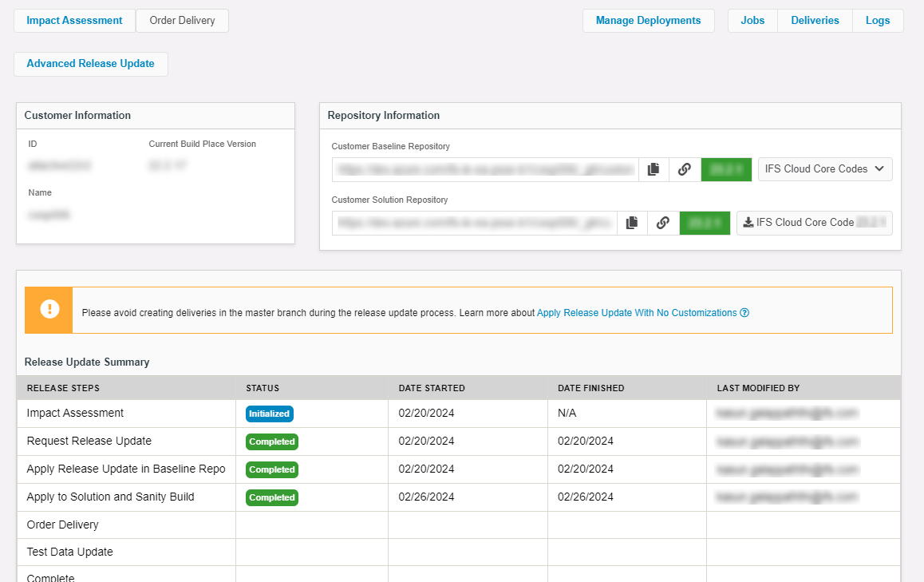Click the help question mark icon

[744, 313]
